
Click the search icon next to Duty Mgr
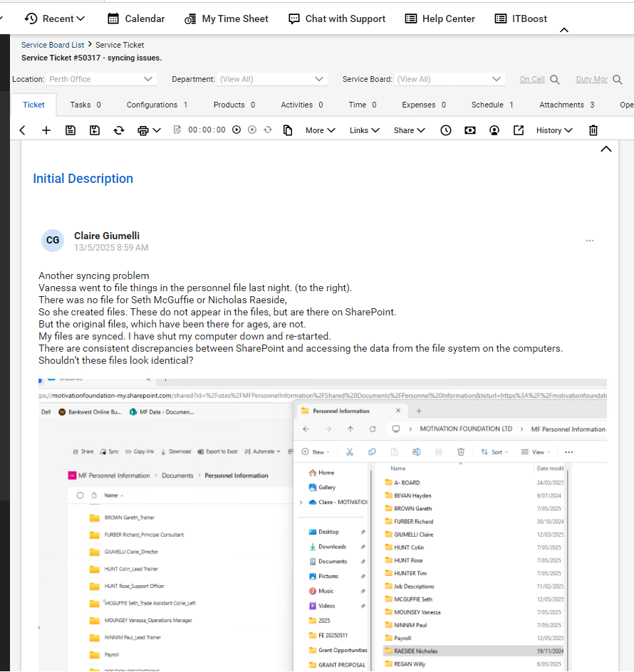618,80
